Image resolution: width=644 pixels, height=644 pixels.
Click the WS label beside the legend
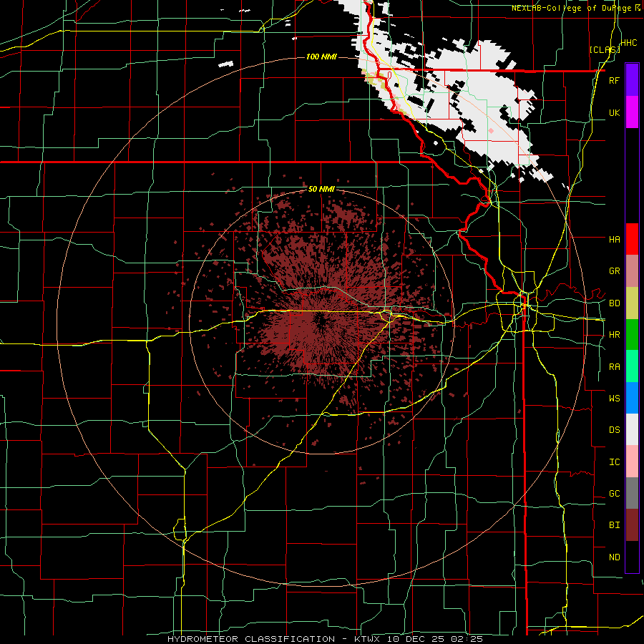pyautogui.click(x=615, y=399)
